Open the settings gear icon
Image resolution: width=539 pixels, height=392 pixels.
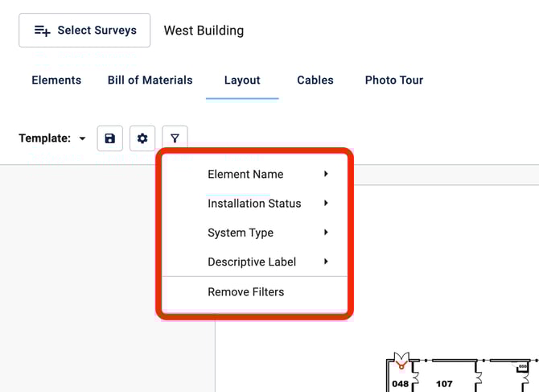[142, 138]
